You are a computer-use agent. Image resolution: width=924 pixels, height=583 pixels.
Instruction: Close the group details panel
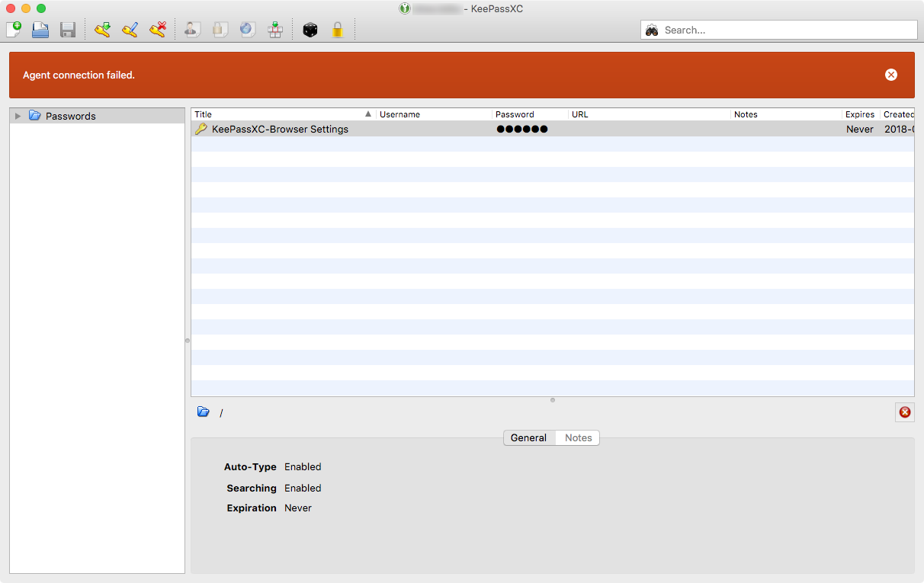[905, 412]
